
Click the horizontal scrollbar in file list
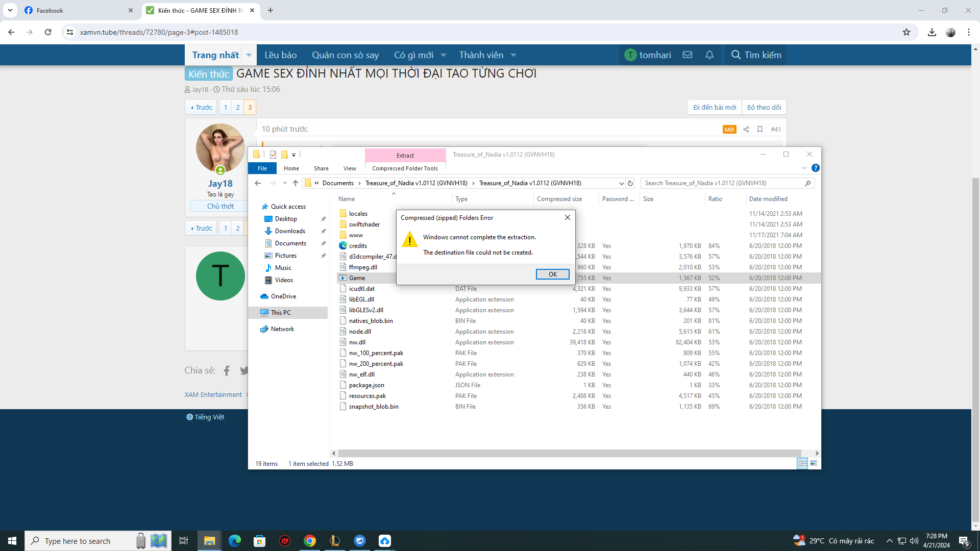pyautogui.click(x=569, y=453)
